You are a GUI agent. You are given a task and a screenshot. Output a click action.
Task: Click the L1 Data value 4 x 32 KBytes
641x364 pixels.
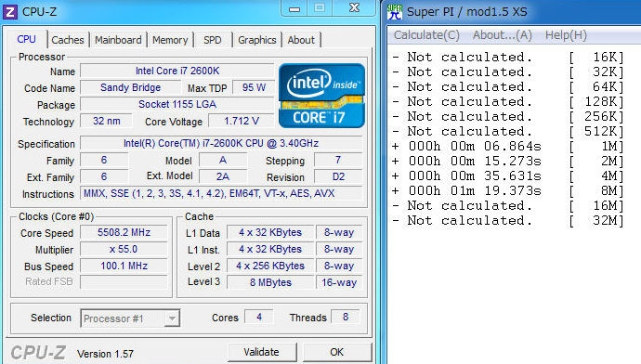[270, 232]
